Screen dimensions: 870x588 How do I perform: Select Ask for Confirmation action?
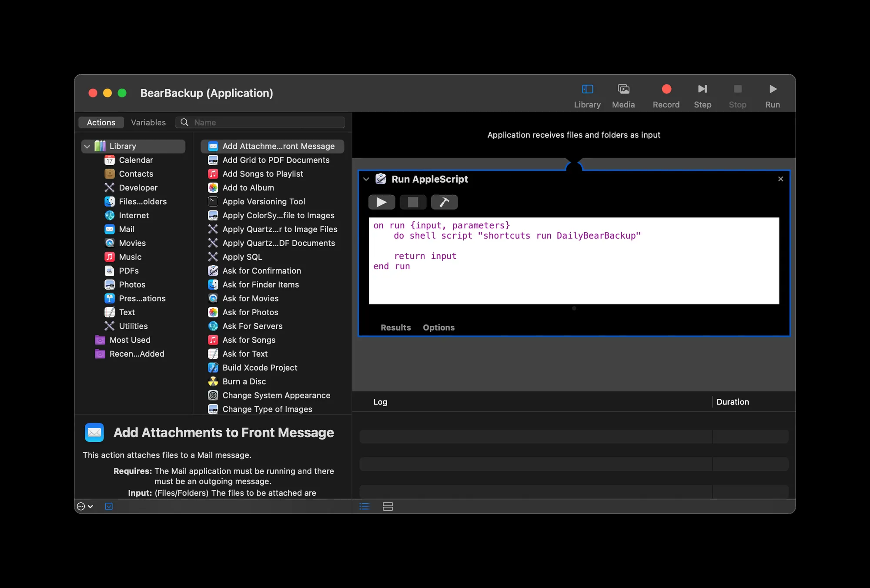click(261, 271)
